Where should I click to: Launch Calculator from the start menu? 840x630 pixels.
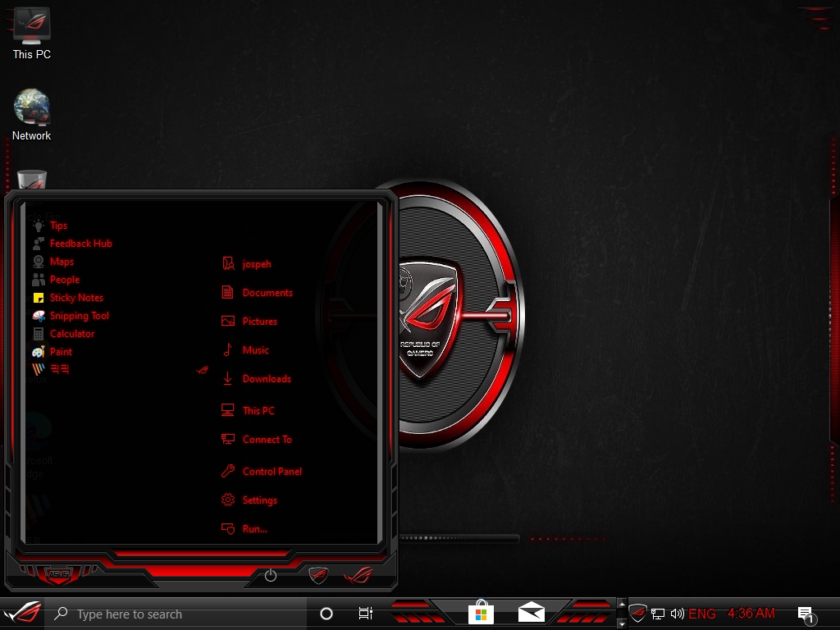[72, 334]
